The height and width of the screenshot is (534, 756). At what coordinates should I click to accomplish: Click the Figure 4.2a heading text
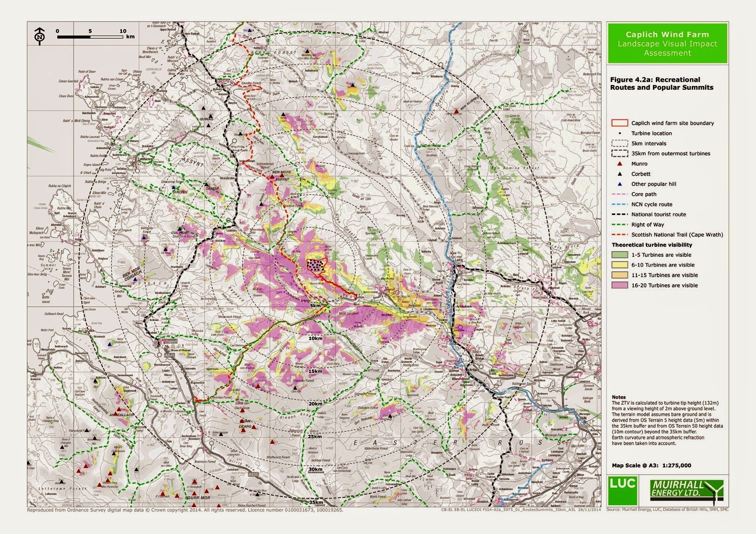point(662,84)
